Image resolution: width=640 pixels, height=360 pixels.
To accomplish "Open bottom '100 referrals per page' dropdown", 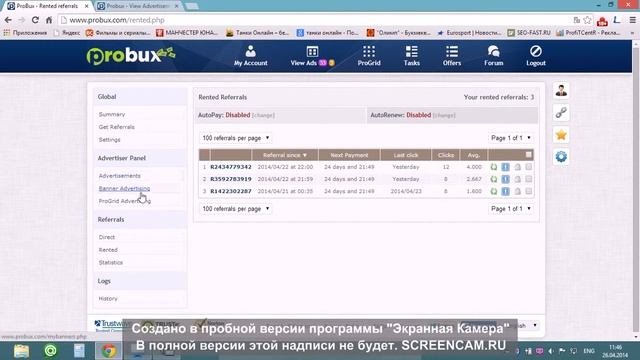I will point(236,209).
